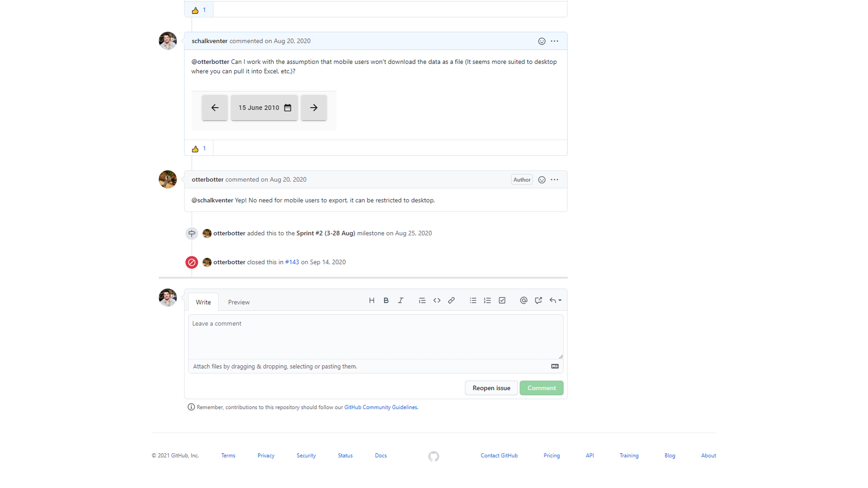The width and height of the screenshot is (868, 488).
Task: Insert heading via the H toolbar icon
Action: click(x=372, y=300)
